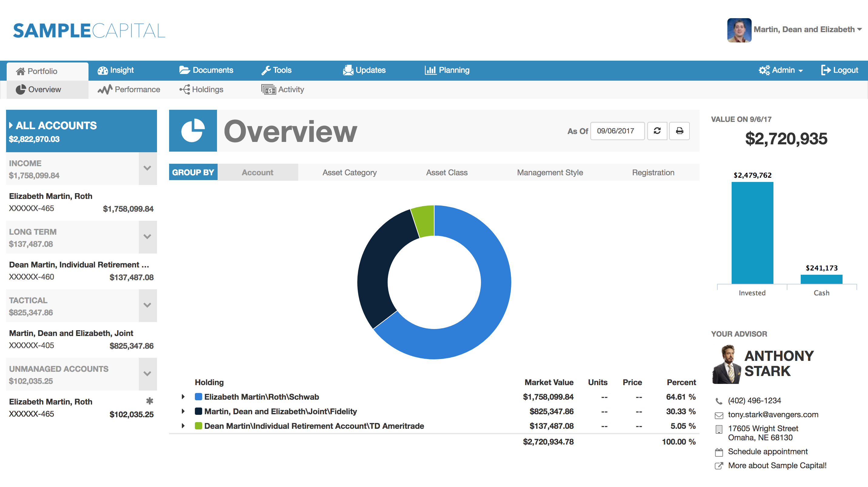868x487 pixels.
Task: Collapse the Long Term group chevron
Action: point(147,237)
